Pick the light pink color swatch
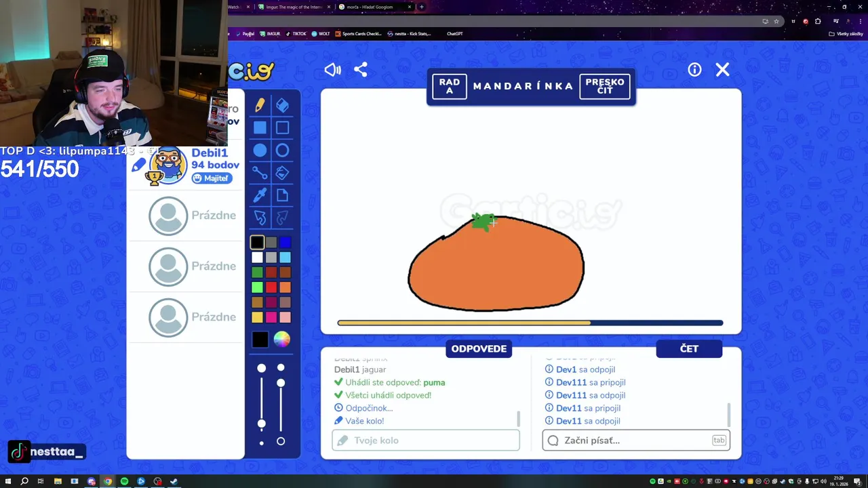This screenshot has height=488, width=868. (285, 317)
